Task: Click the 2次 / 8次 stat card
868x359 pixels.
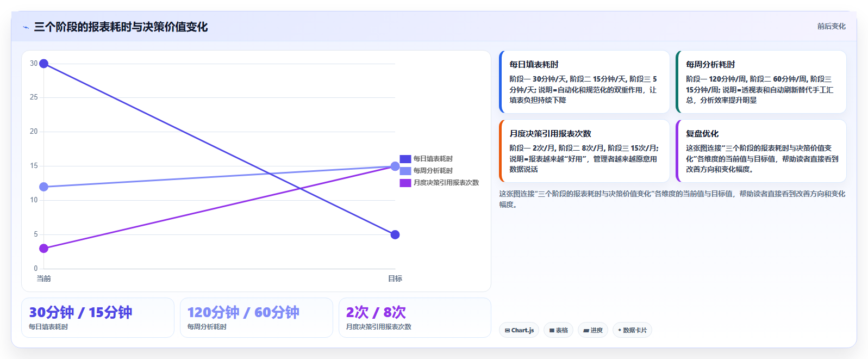Action: 415,318
